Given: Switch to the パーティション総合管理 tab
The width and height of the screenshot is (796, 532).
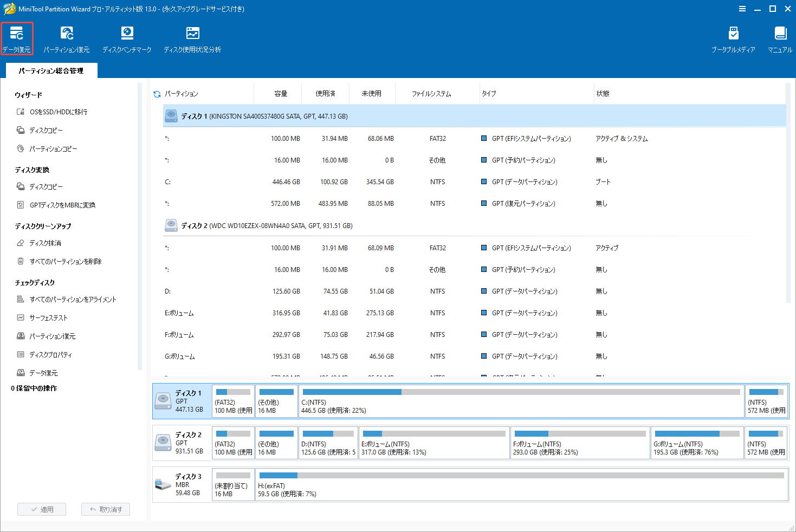Looking at the screenshot, I should 51,70.
